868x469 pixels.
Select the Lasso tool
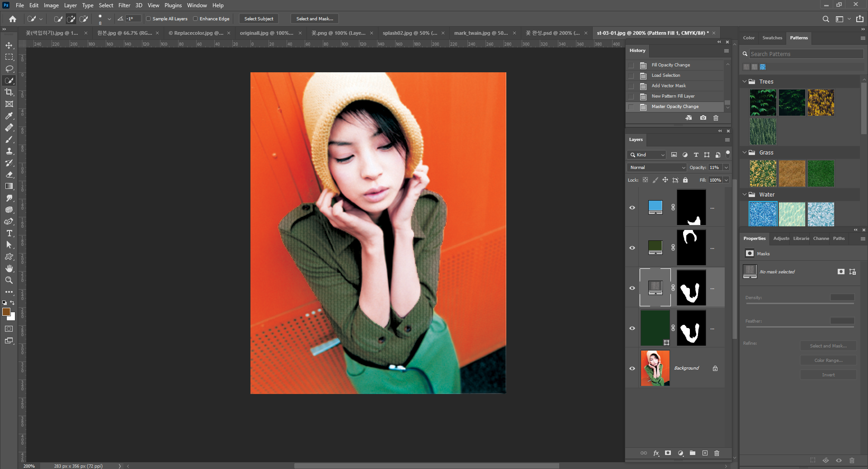[x=9, y=69]
